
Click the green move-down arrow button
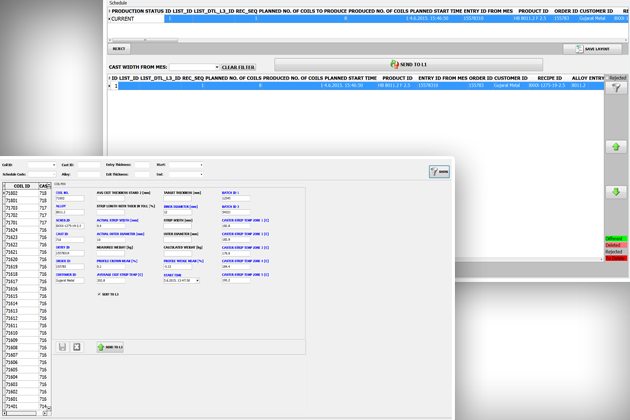pyautogui.click(x=616, y=192)
